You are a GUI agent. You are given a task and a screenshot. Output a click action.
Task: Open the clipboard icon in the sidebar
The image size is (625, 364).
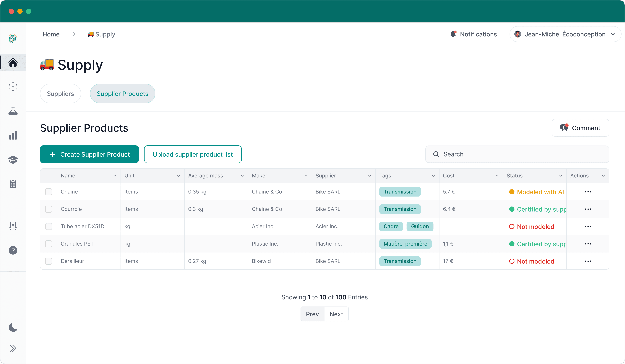click(x=13, y=184)
